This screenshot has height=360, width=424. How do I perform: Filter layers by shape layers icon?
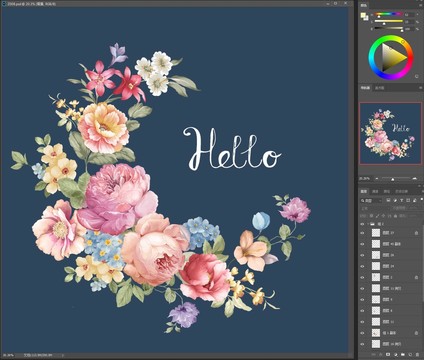(x=408, y=200)
